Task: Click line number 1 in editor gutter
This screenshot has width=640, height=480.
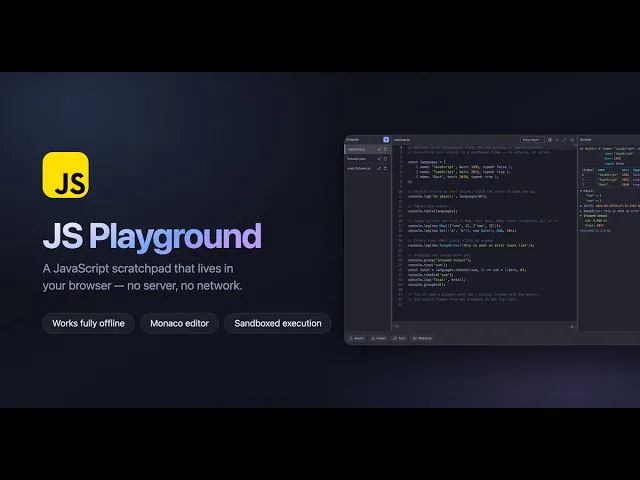Action: point(401,147)
